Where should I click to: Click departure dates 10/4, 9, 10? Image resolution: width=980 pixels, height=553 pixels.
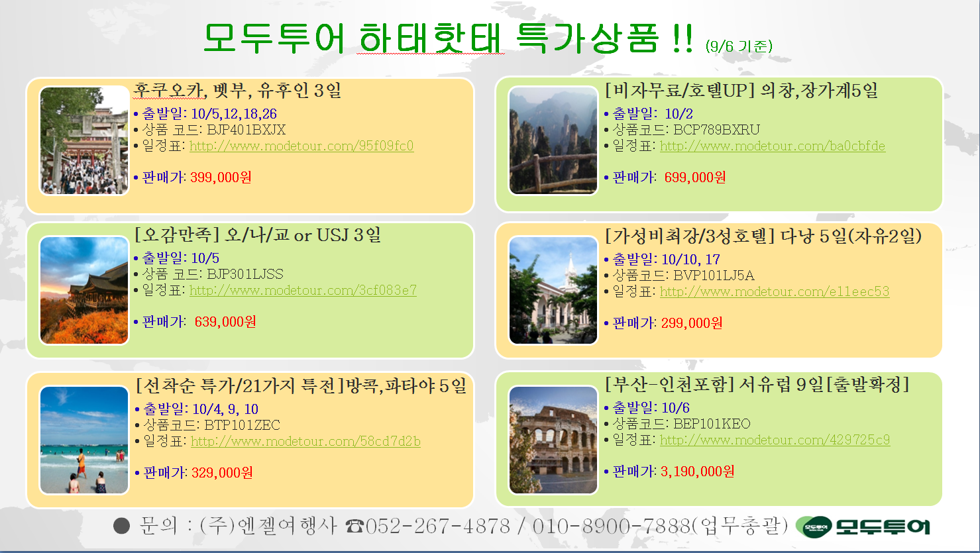point(225,409)
